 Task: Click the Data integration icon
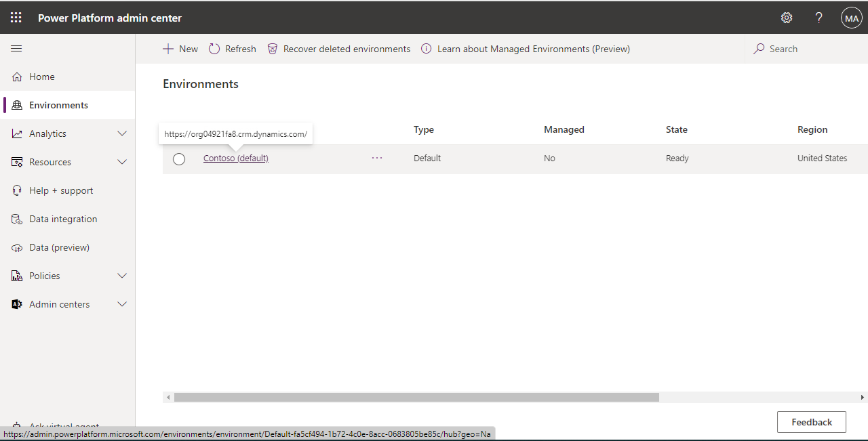[x=17, y=219]
